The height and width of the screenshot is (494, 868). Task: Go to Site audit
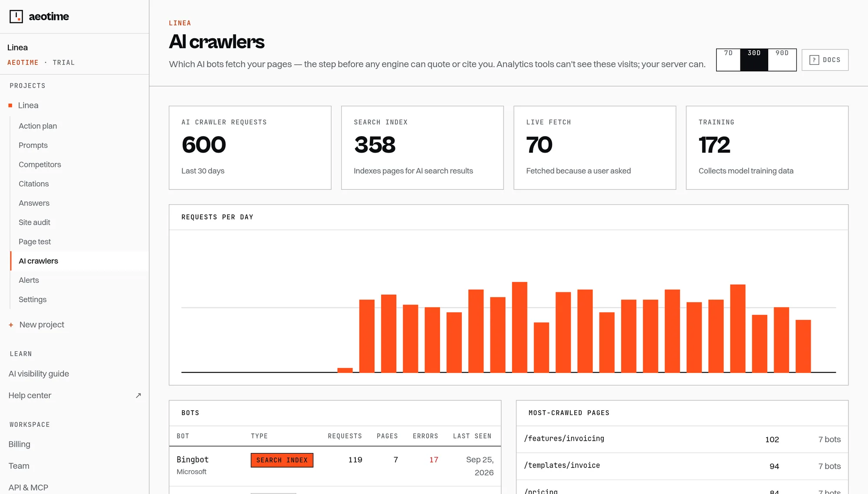tap(34, 222)
